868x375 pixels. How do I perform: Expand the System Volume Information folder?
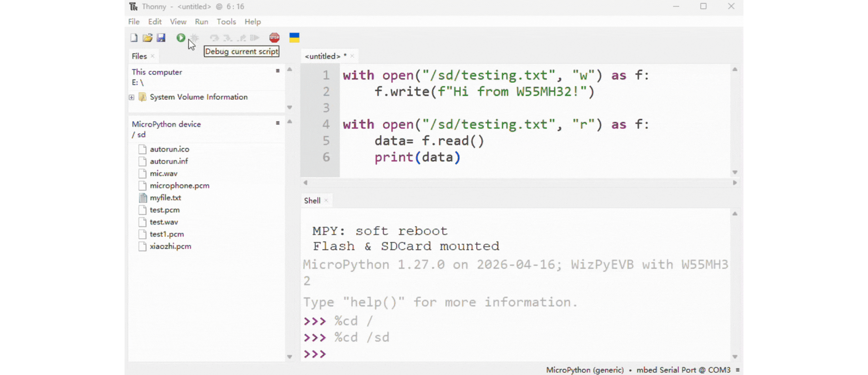pyautogui.click(x=132, y=97)
